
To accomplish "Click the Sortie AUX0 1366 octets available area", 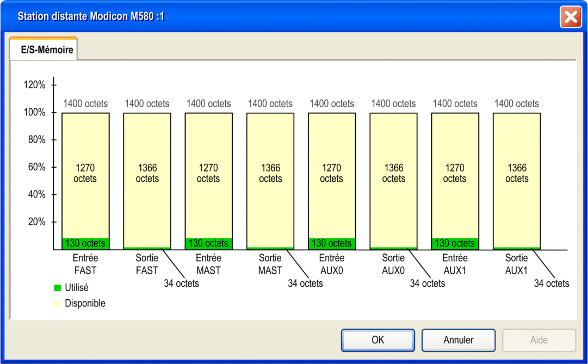I will (393, 180).
